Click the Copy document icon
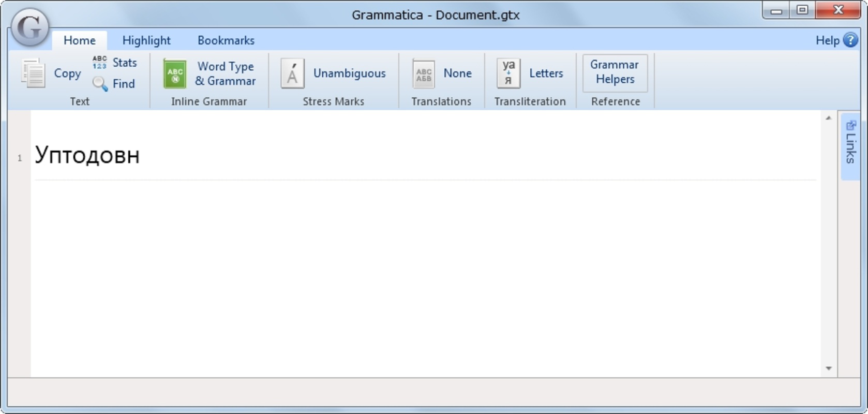The image size is (868, 414). click(x=33, y=73)
